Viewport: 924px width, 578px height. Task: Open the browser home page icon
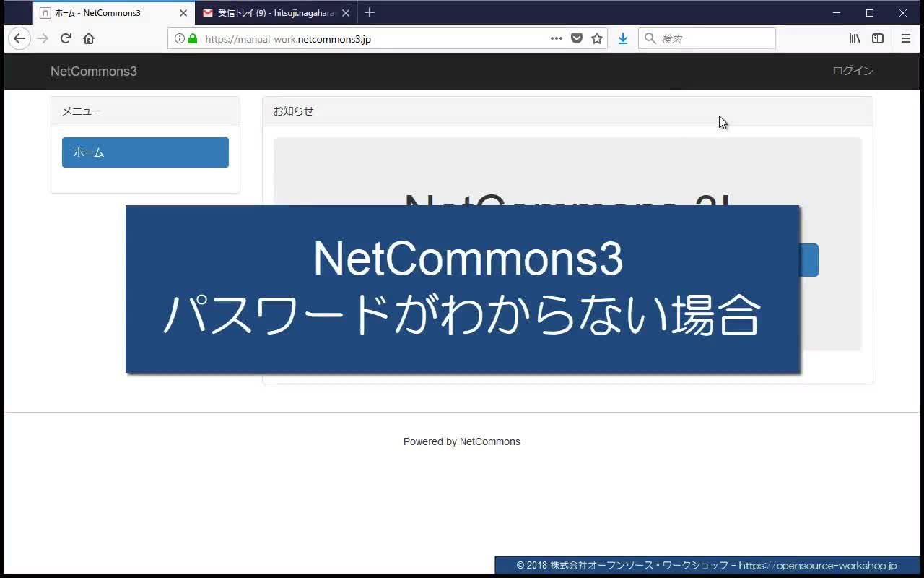click(x=89, y=38)
